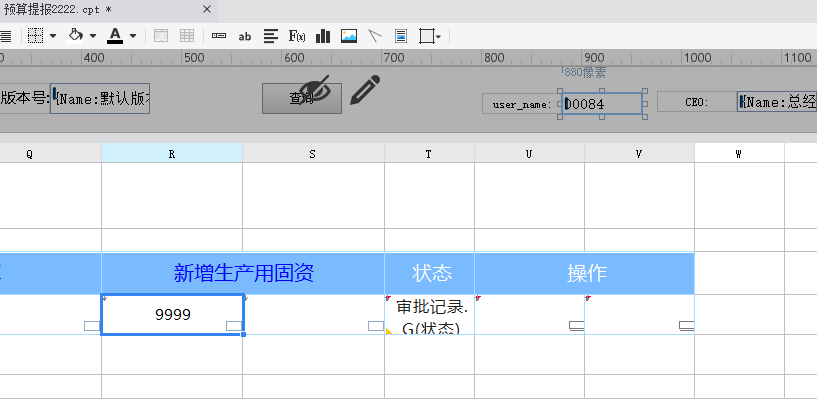Open the border style dropdown arrow
The width and height of the screenshot is (817, 399).
pyautogui.click(x=53, y=36)
